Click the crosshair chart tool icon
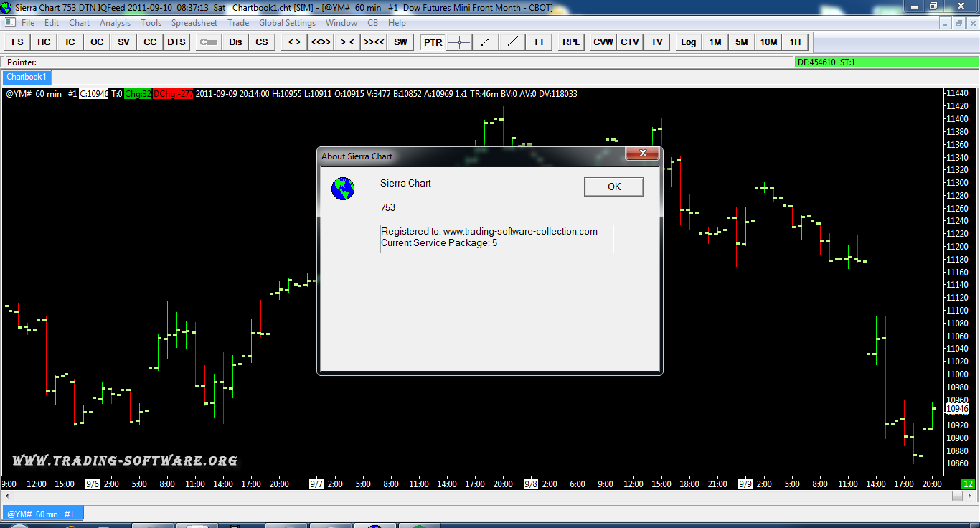Image resolution: width=980 pixels, height=528 pixels. [459, 42]
